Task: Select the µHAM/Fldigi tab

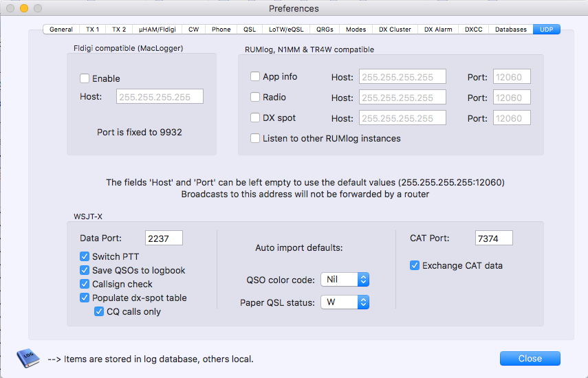Action: 157,30
